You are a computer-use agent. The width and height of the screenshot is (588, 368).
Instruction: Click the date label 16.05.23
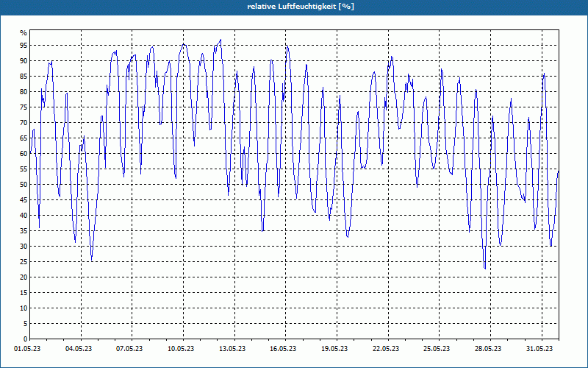283,349
